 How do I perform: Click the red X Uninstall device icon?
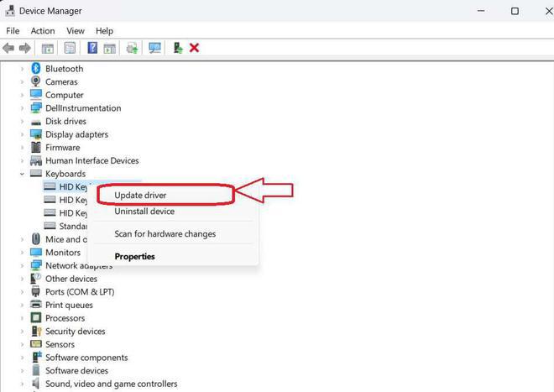click(194, 48)
